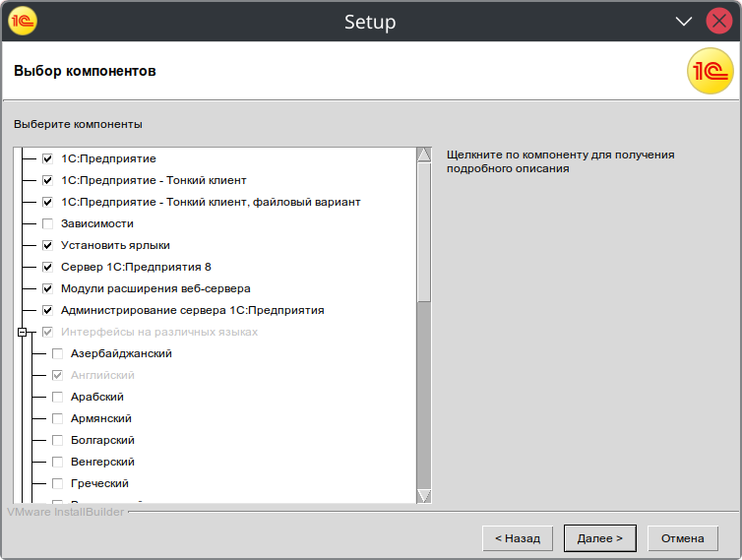Check the Венгерский language checkbox
Screen dimensions: 742x560
(x=57, y=462)
